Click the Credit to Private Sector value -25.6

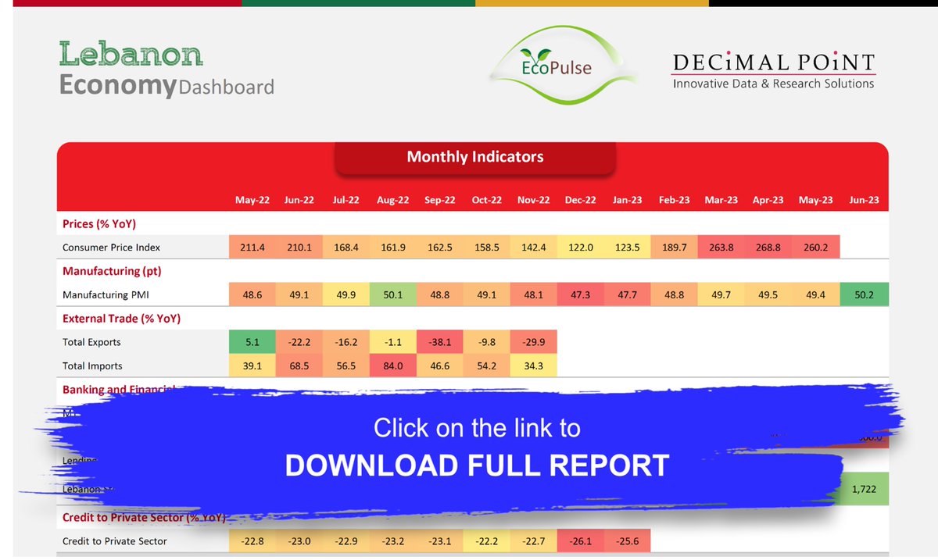(x=627, y=540)
